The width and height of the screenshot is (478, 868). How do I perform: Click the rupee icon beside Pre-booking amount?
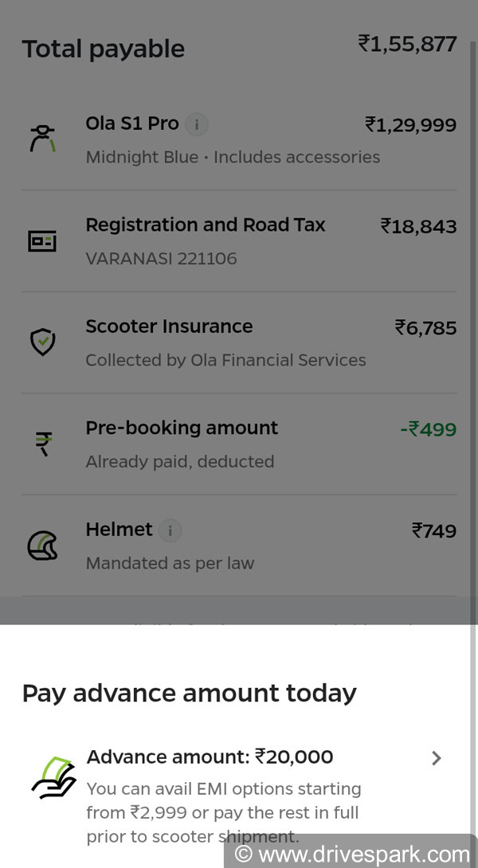(x=41, y=442)
